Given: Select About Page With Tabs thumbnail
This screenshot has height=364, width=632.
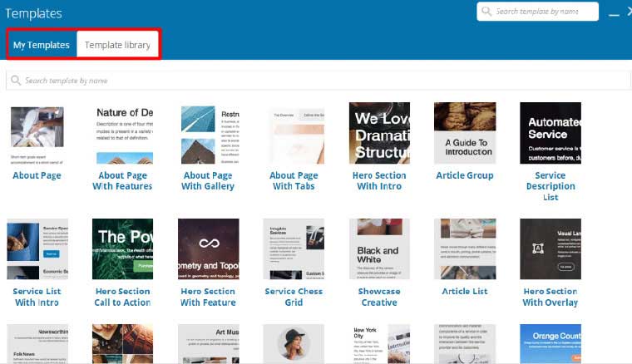Looking at the screenshot, I should tap(294, 133).
